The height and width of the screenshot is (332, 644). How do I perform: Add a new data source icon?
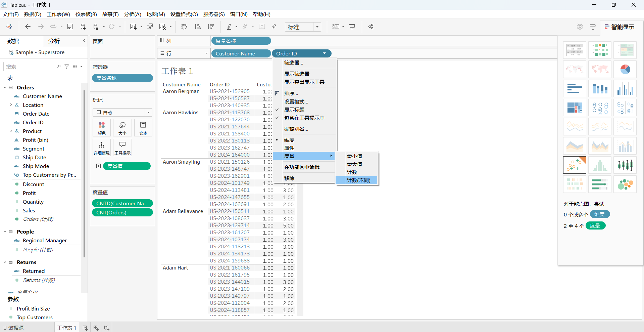(x=83, y=27)
